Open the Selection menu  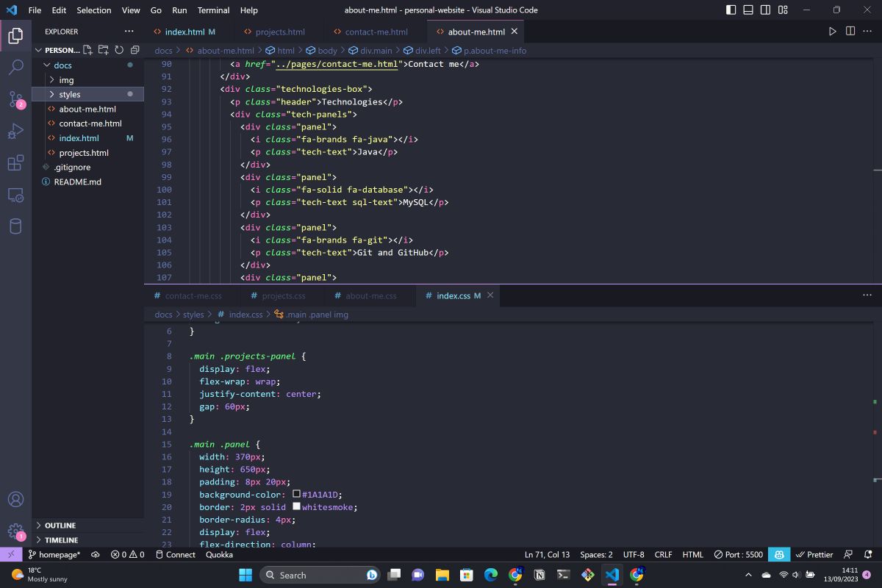click(x=94, y=10)
